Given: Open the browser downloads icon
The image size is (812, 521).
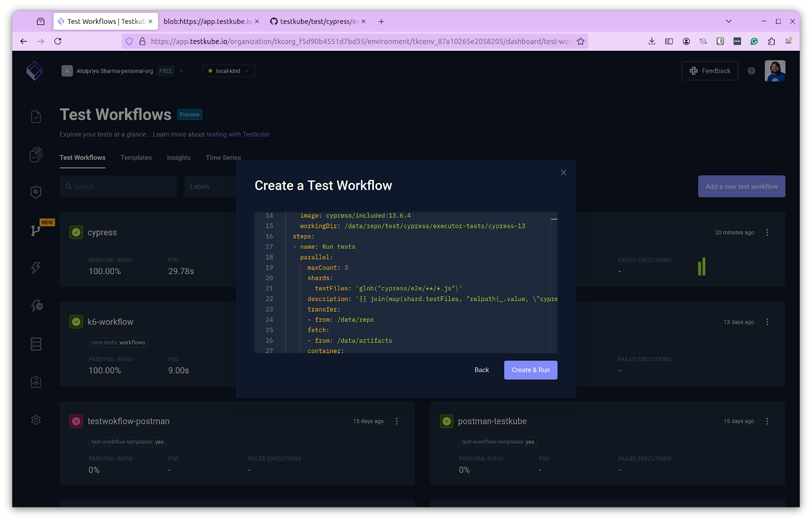Looking at the screenshot, I should point(652,41).
